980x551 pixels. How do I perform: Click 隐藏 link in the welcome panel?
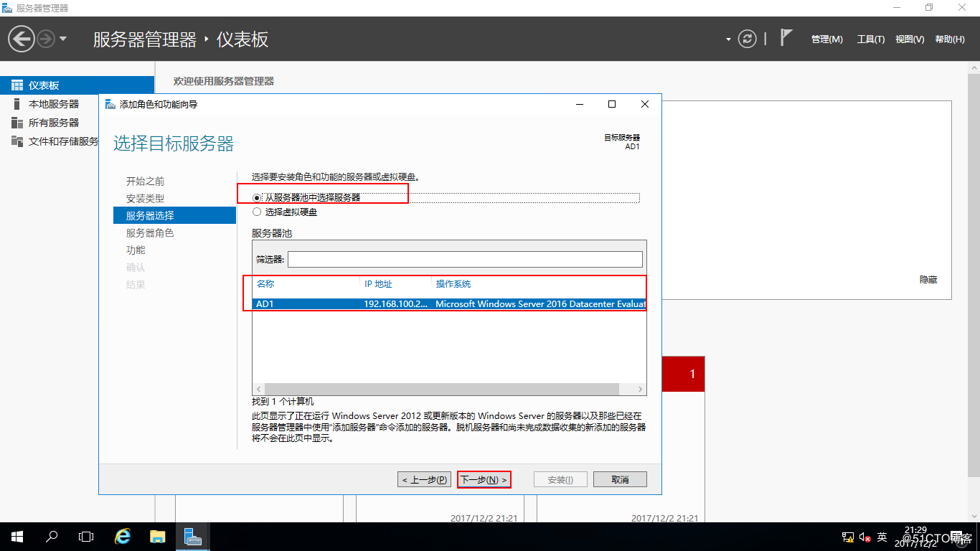[928, 280]
